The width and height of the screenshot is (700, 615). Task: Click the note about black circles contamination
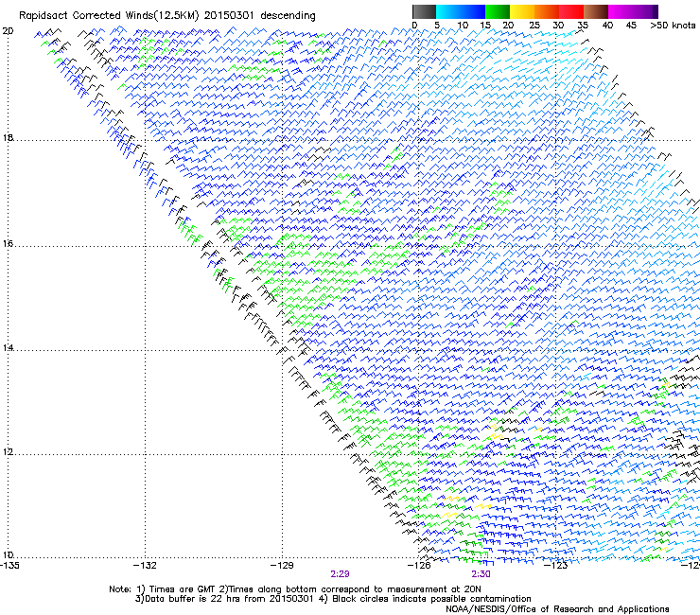point(425,599)
